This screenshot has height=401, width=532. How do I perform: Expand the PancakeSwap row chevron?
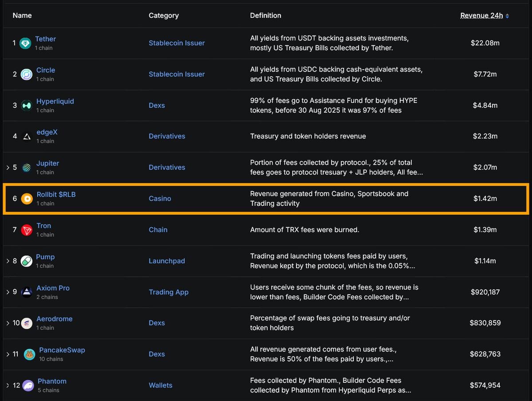pyautogui.click(x=8, y=354)
